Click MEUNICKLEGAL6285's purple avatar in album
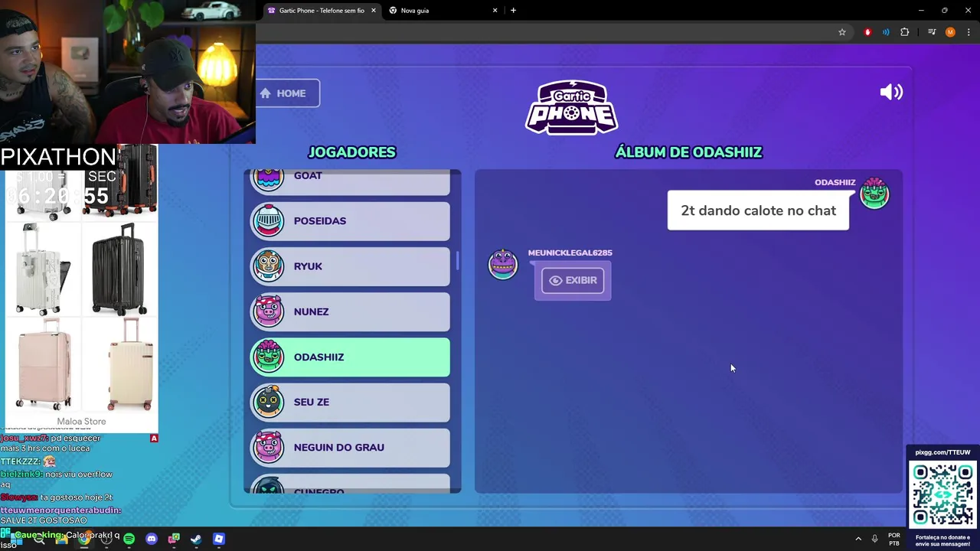Viewport: 980px width, 551px height. (503, 264)
